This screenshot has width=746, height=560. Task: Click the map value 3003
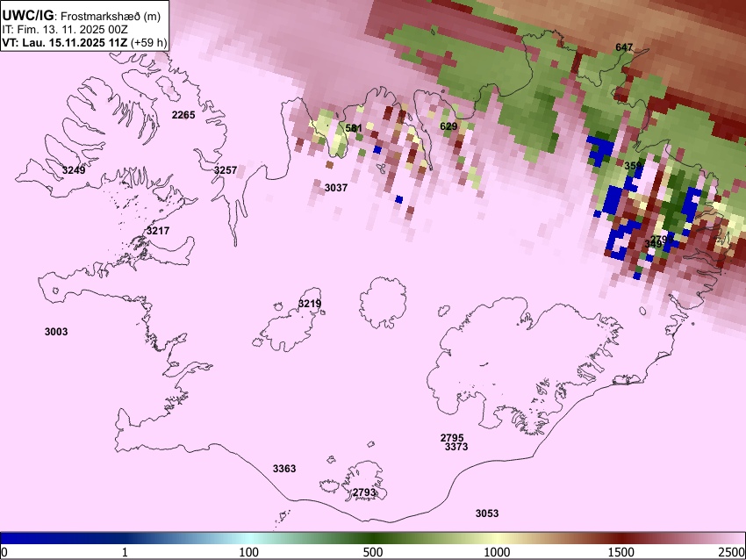click(56, 332)
